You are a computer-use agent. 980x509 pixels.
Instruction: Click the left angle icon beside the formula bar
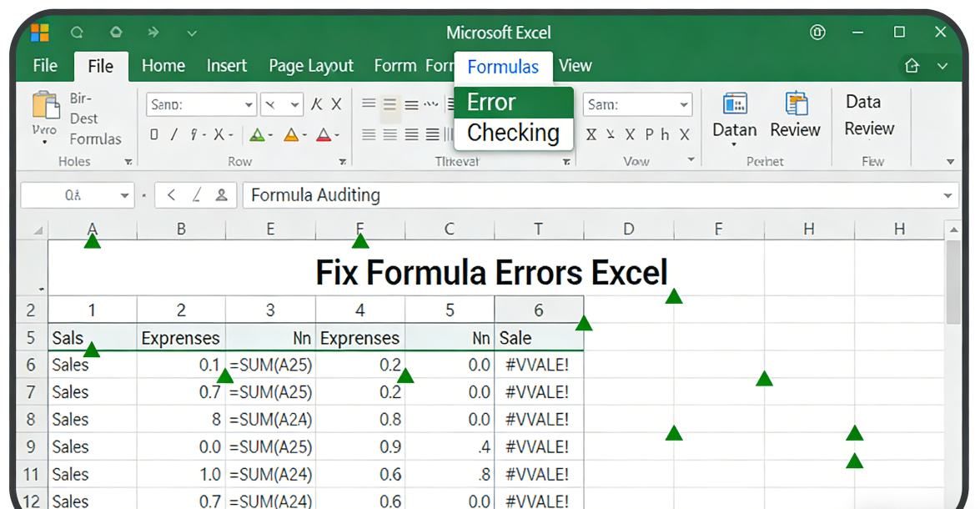171,195
